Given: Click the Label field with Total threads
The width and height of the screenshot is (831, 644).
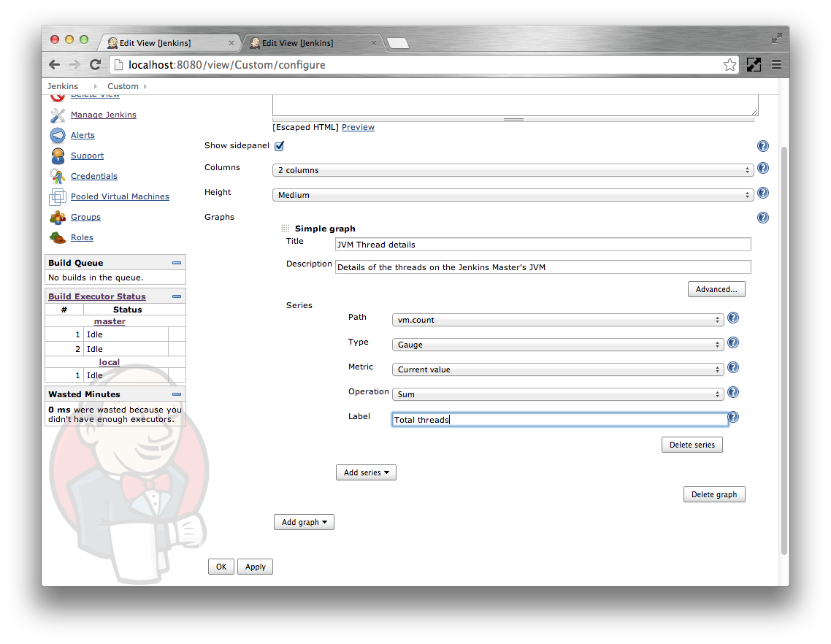Looking at the screenshot, I should click(559, 420).
